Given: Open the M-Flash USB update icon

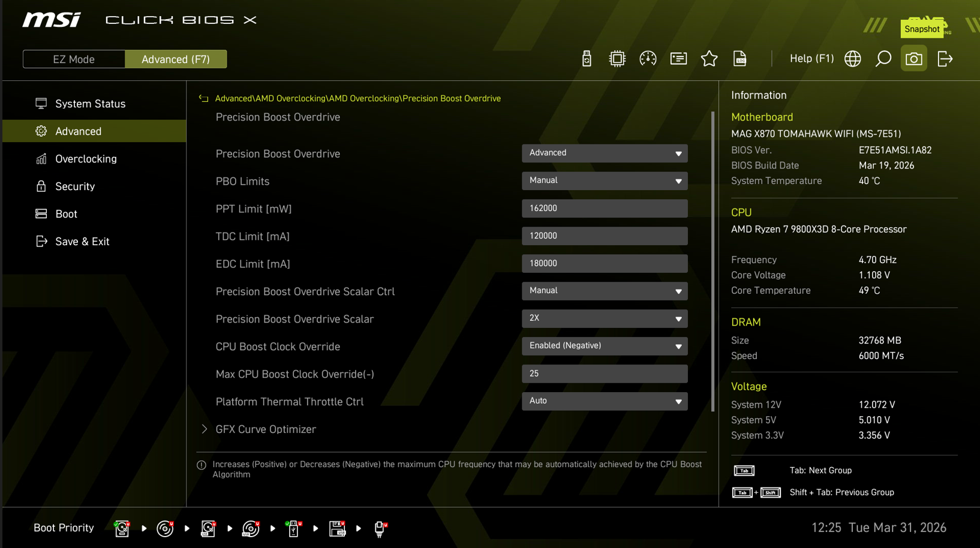Looking at the screenshot, I should pyautogui.click(x=587, y=59).
